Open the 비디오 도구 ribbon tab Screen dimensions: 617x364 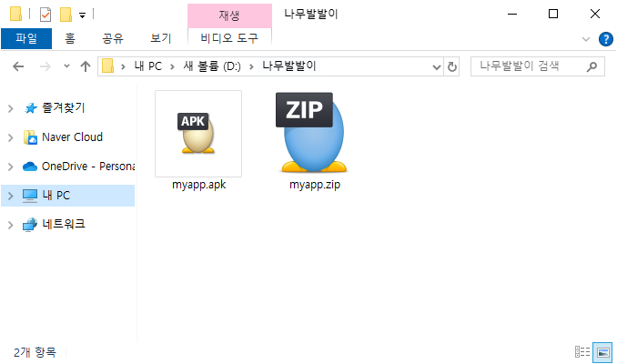coord(229,38)
